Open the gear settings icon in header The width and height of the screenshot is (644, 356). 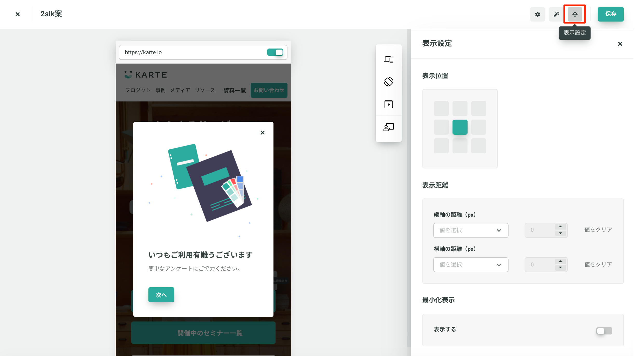[x=537, y=14]
